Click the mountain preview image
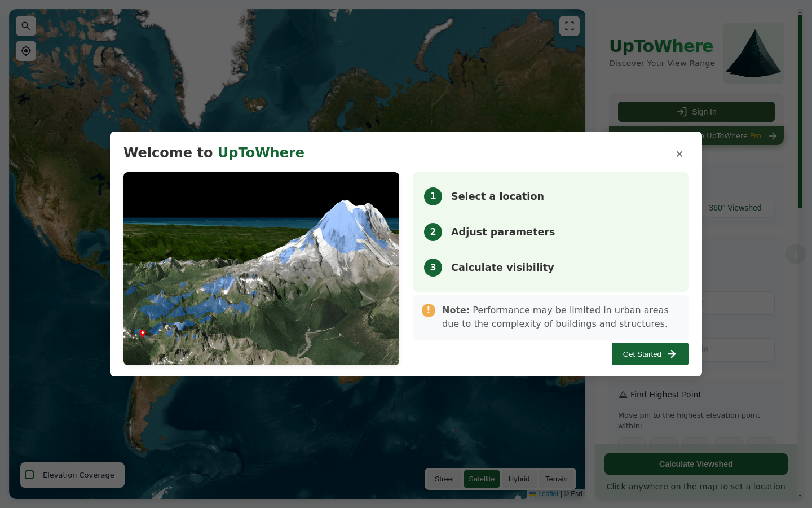Image resolution: width=812 pixels, height=508 pixels. click(261, 269)
